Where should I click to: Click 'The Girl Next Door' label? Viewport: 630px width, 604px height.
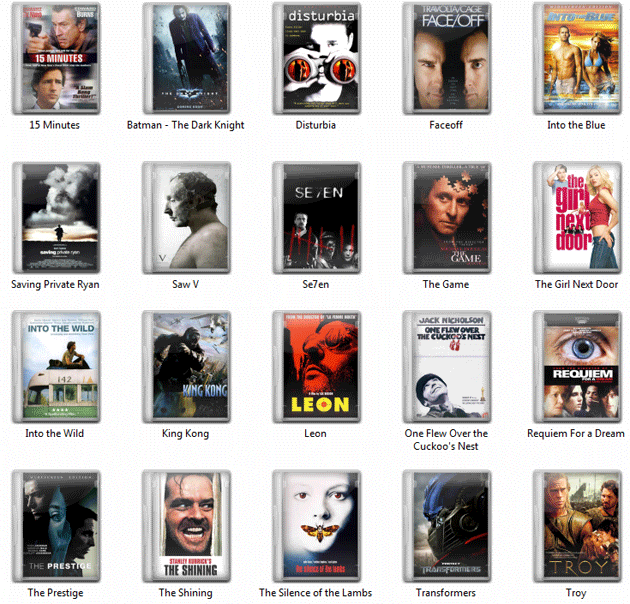point(576,285)
